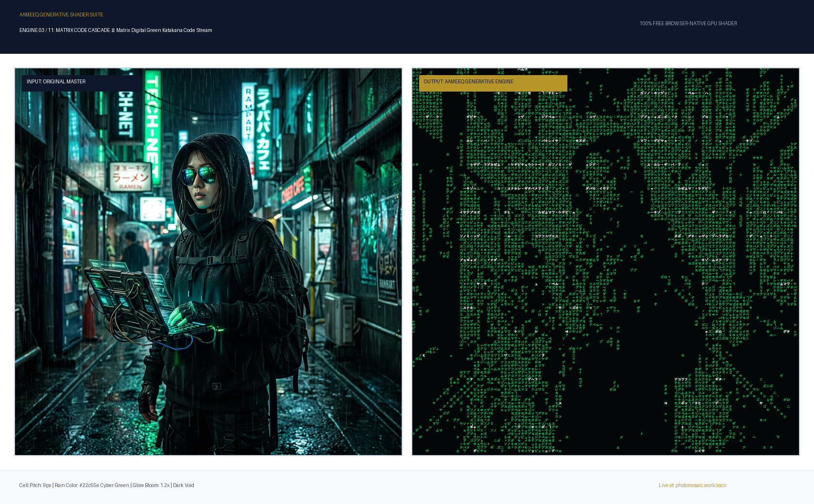Select the Matrix katakana output image

tap(606, 262)
